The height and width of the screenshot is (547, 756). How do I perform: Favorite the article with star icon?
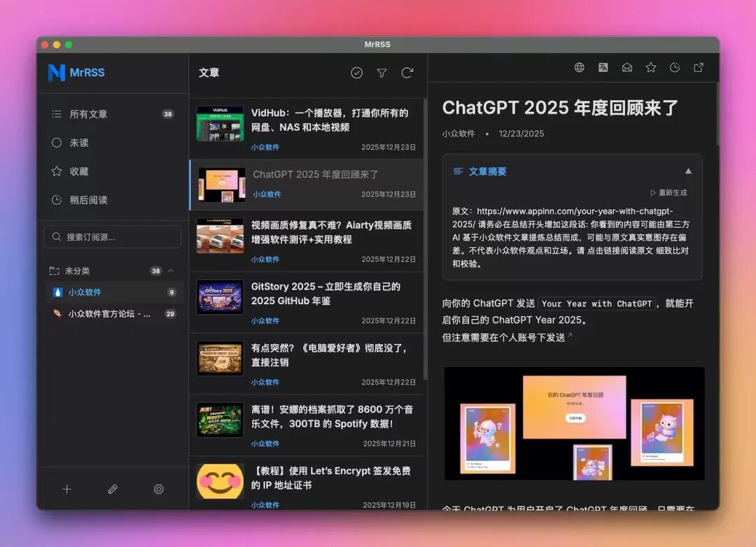tap(651, 67)
